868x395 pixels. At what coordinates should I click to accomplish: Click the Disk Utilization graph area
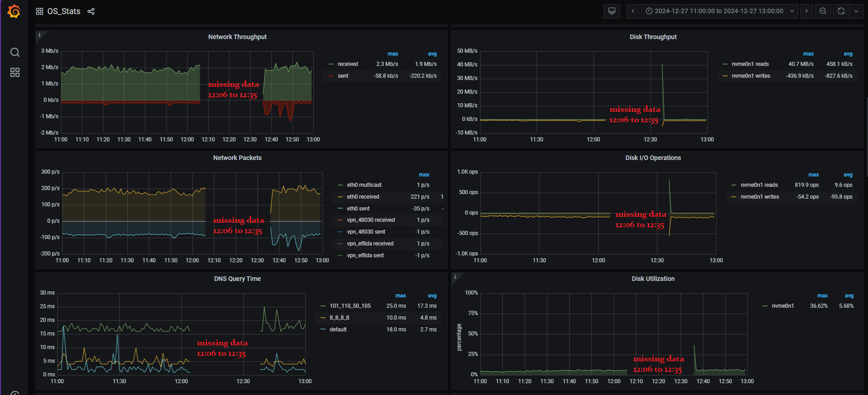[614, 334]
